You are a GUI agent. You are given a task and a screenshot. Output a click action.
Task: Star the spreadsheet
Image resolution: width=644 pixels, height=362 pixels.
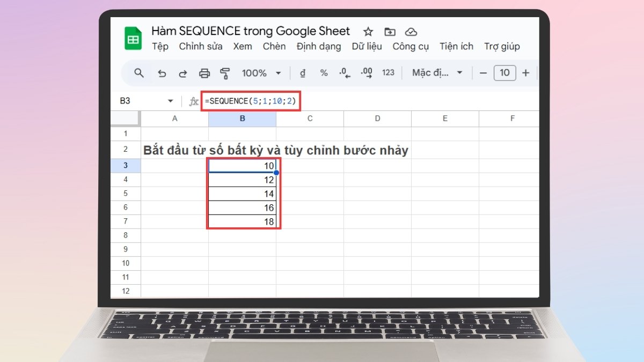pyautogui.click(x=368, y=32)
